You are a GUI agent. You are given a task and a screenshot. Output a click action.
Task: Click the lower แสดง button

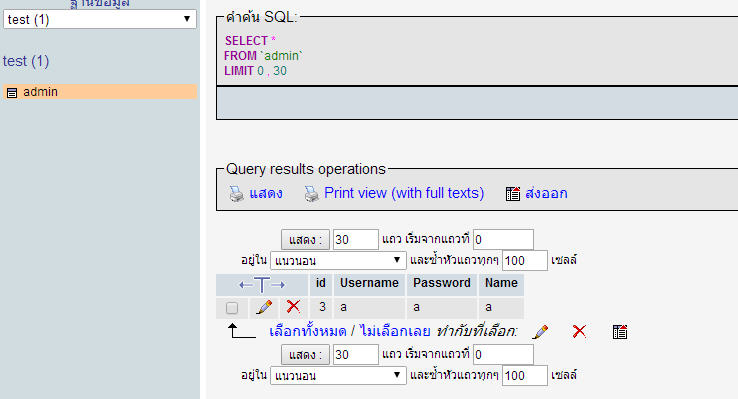pos(305,354)
